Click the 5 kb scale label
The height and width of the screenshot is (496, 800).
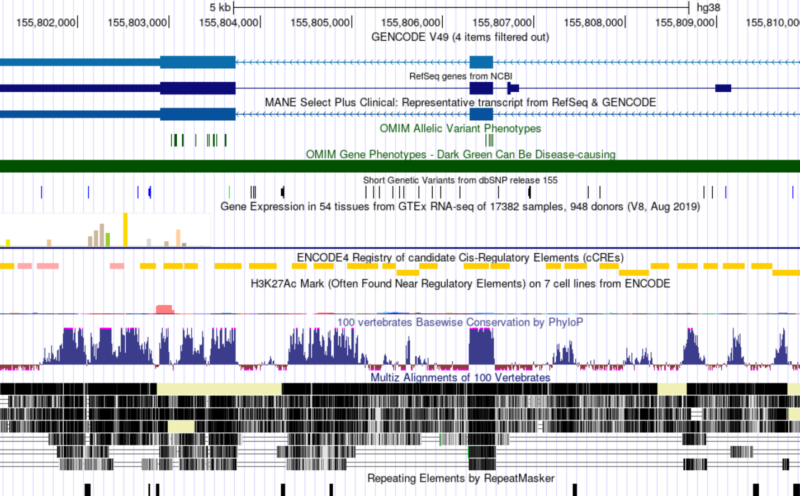(x=220, y=8)
